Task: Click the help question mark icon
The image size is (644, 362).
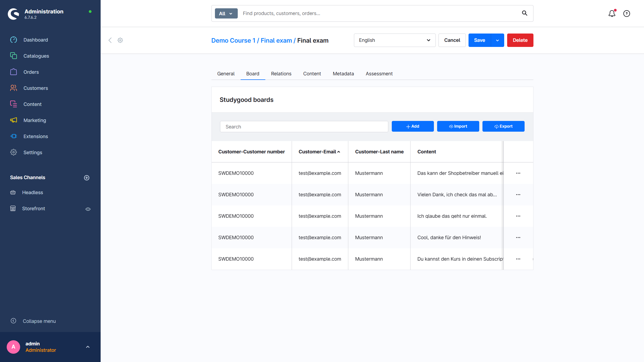Action: pos(627,13)
